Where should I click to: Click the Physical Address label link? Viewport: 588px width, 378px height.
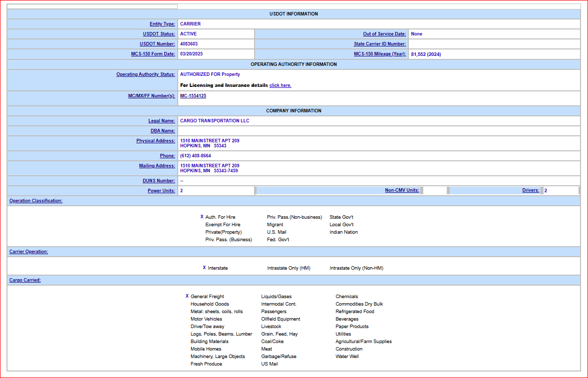156,141
